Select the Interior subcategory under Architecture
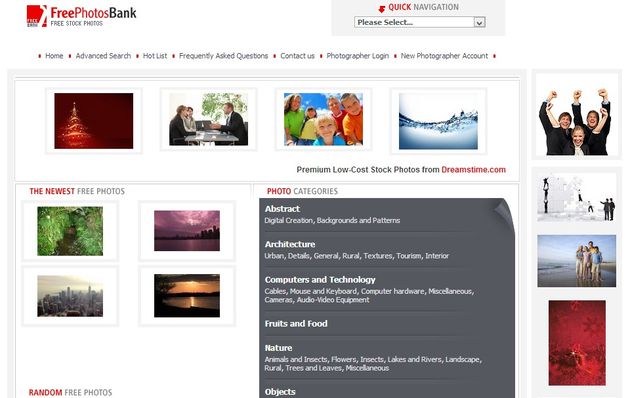 pyautogui.click(x=437, y=256)
